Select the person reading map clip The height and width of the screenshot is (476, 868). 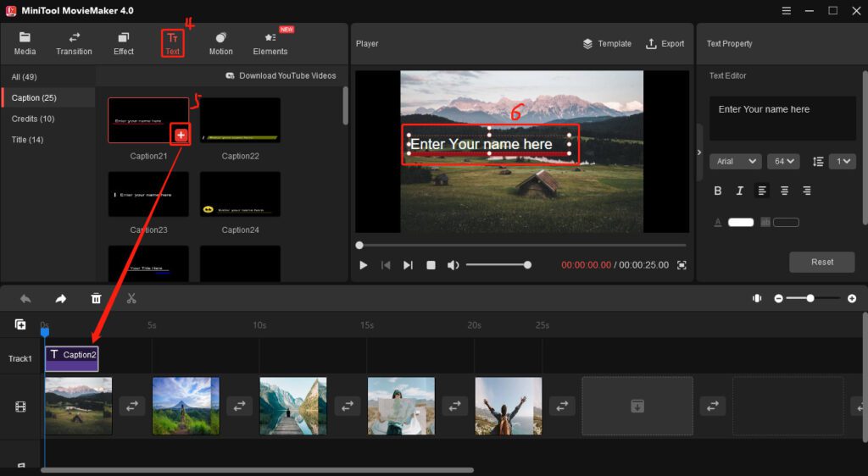[x=401, y=407]
